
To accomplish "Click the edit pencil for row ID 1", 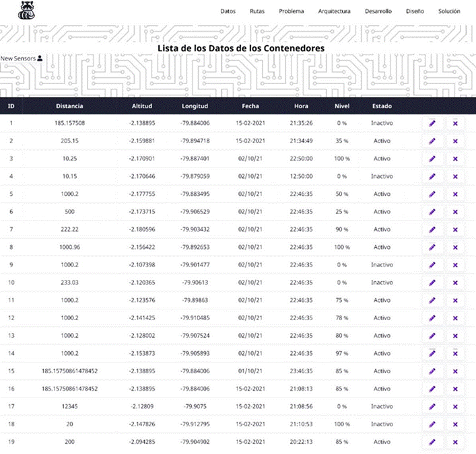I will (432, 123).
